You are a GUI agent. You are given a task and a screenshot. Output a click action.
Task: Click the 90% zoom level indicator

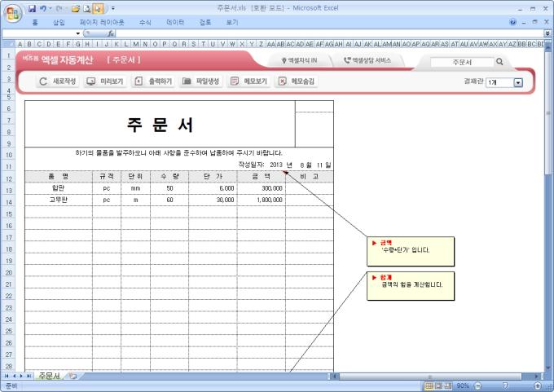(463, 385)
